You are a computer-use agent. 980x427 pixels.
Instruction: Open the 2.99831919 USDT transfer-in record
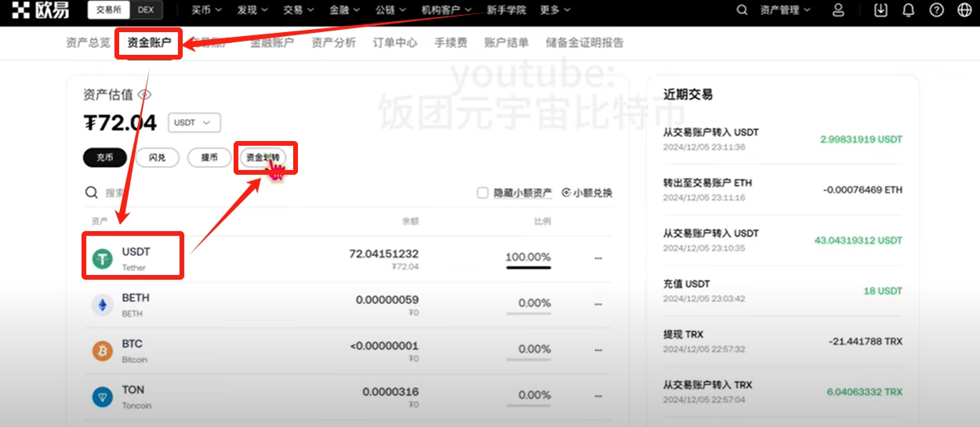click(782, 139)
